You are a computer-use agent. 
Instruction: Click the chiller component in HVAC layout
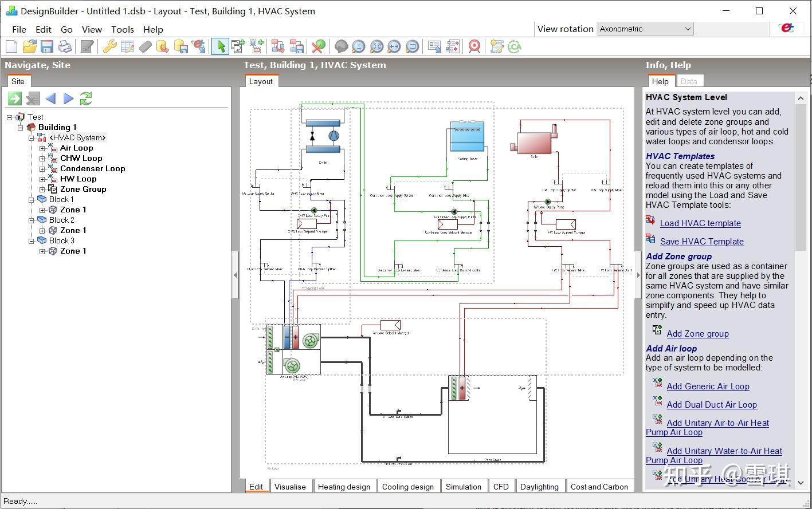(323, 136)
